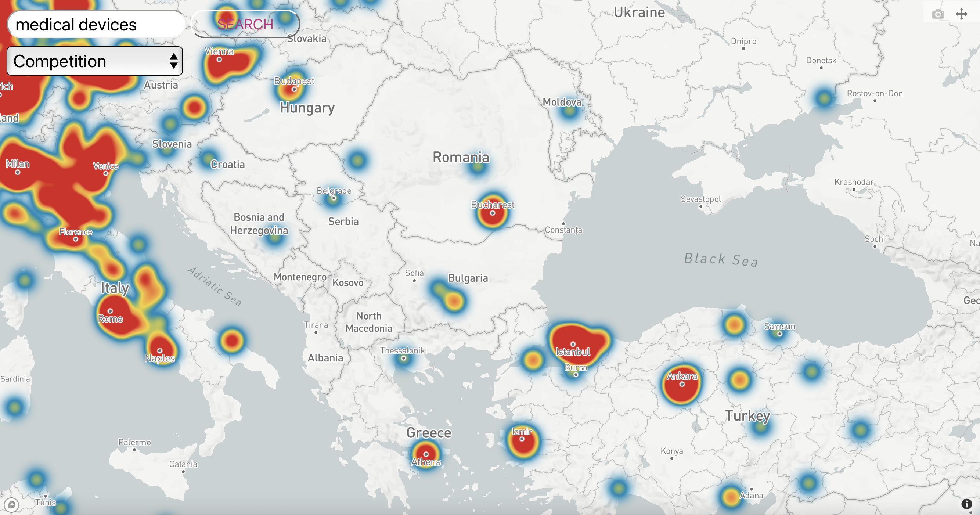This screenshot has height=515, width=980.
Task: Click the Bucharest city marker dot
Action: 492,213
